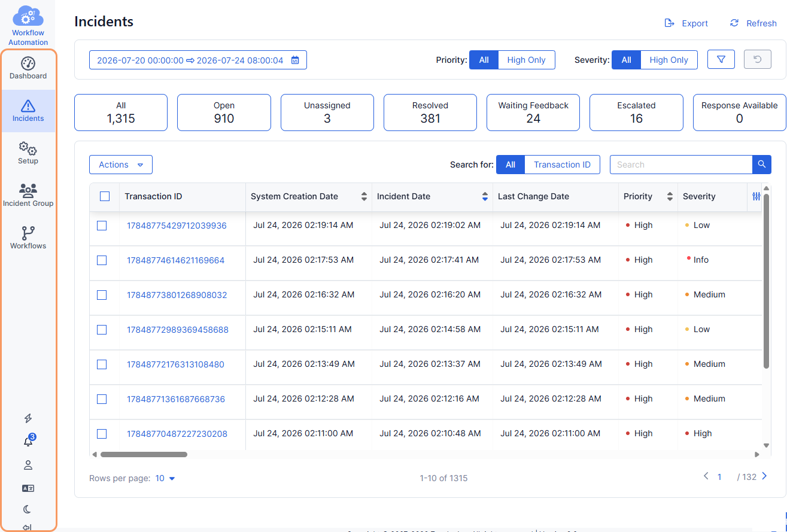The image size is (787, 532).
Task: Open the user profile icon
Action: [28, 465]
